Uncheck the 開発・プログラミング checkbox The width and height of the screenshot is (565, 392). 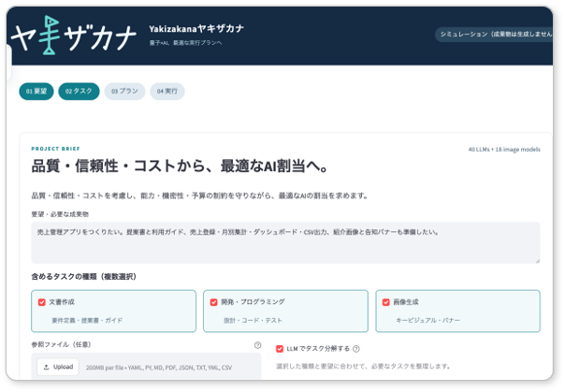(x=213, y=302)
